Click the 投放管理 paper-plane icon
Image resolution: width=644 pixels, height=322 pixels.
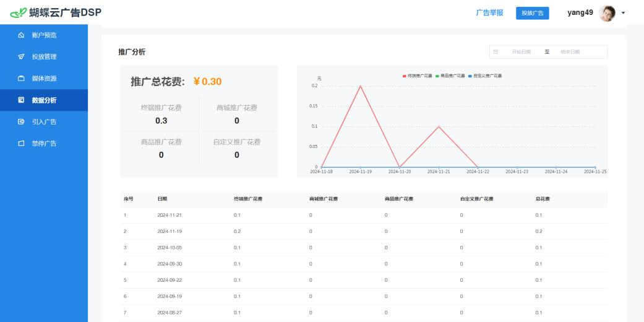(22, 57)
